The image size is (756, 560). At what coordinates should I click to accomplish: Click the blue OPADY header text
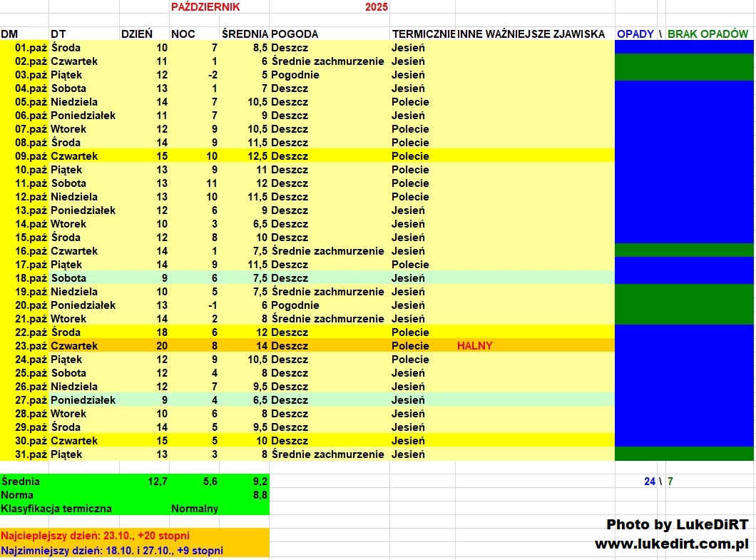point(635,34)
